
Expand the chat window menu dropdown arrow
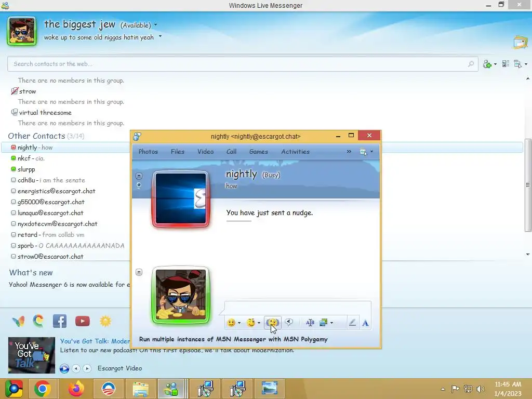click(x=371, y=152)
